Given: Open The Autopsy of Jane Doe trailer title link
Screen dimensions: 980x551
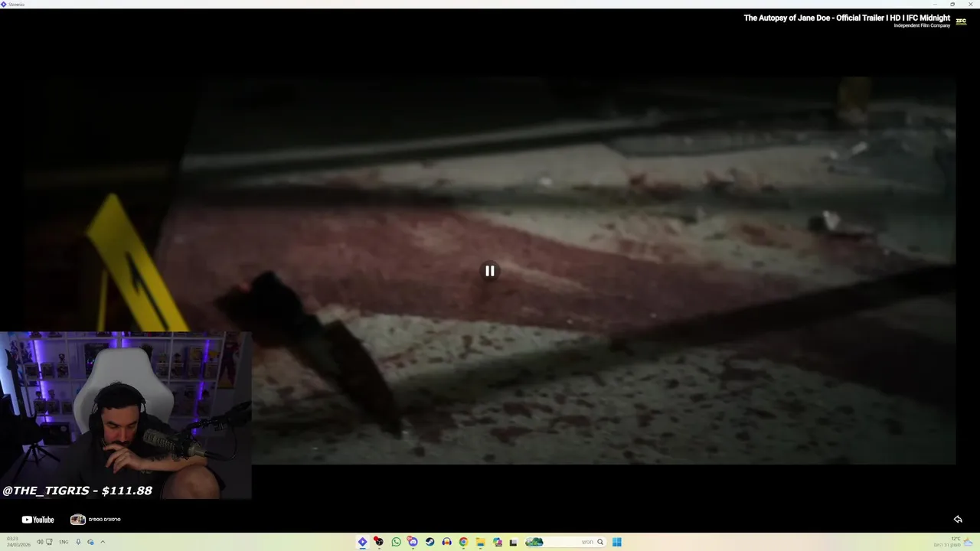Looking at the screenshot, I should pyautogui.click(x=847, y=18).
